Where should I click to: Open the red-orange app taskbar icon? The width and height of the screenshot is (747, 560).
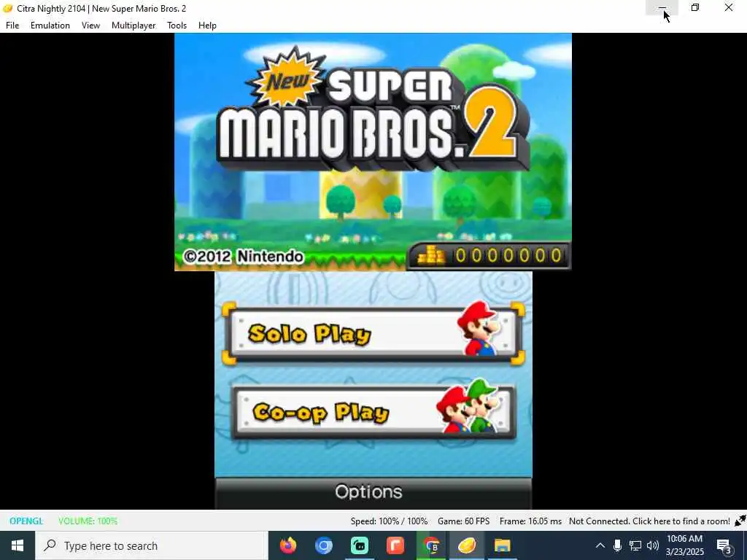point(395,545)
